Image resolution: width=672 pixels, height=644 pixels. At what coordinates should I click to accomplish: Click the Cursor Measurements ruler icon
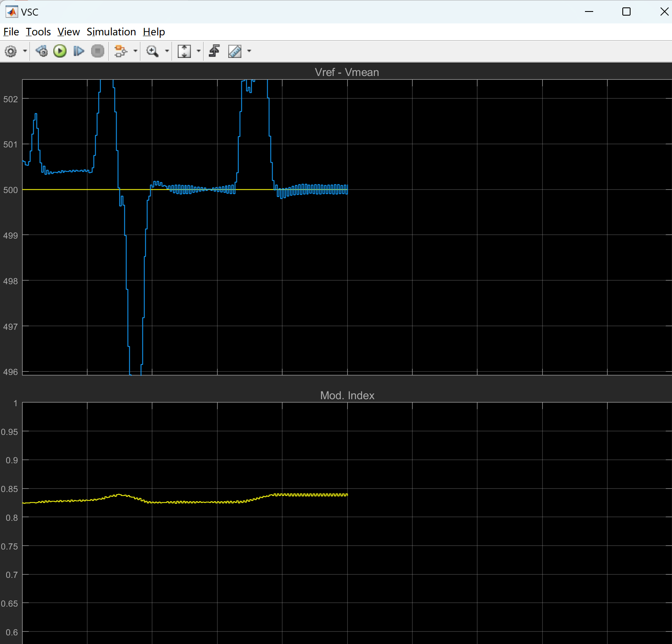point(235,51)
